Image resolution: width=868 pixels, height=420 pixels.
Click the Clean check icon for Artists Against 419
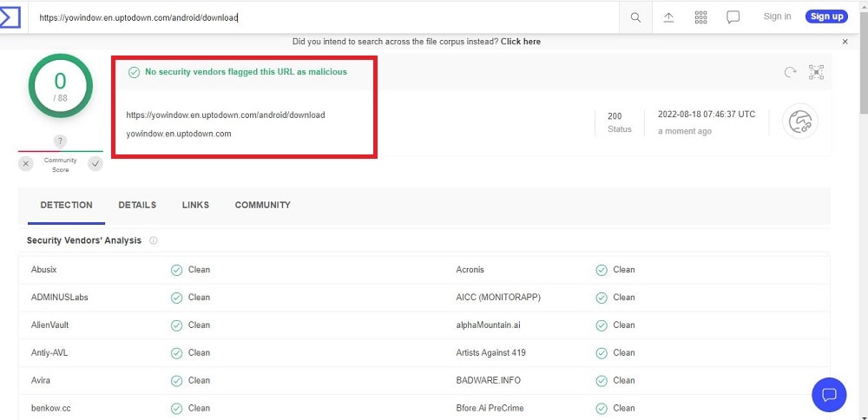point(602,353)
